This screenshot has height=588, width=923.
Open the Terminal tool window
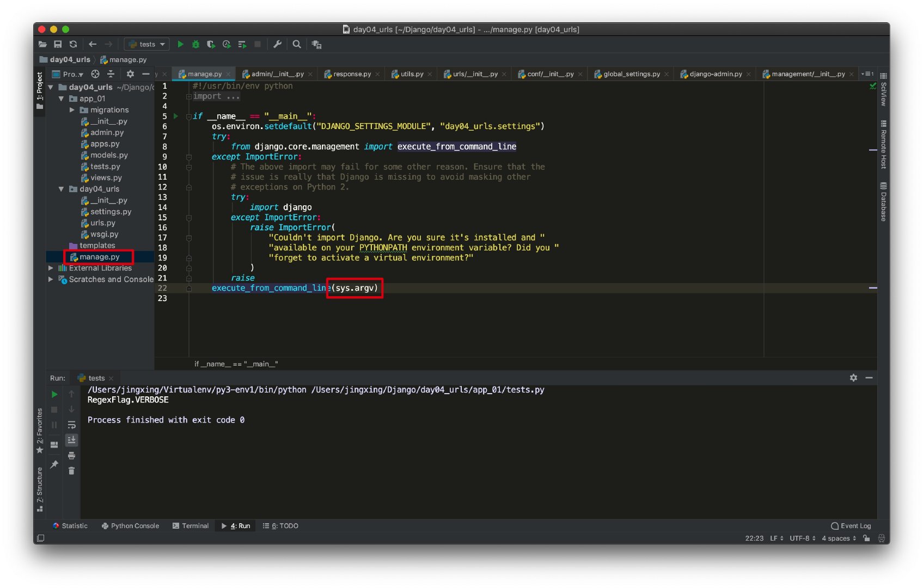(x=191, y=526)
